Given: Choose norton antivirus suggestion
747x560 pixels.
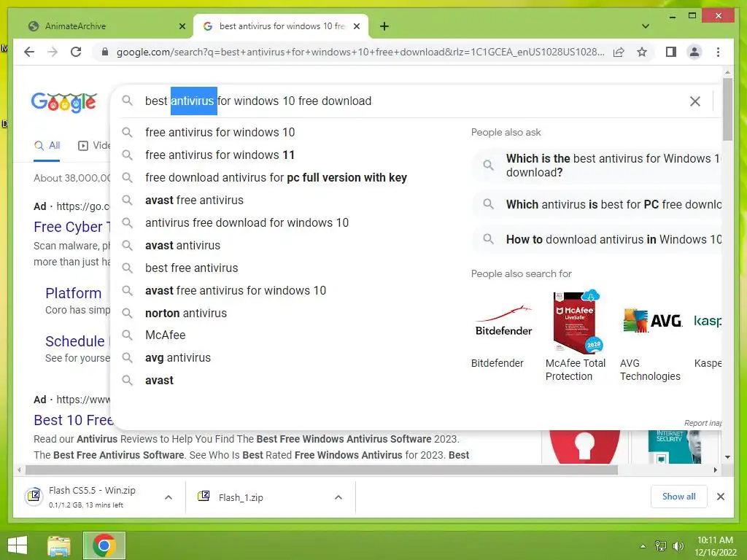Looking at the screenshot, I should pyautogui.click(x=186, y=314).
